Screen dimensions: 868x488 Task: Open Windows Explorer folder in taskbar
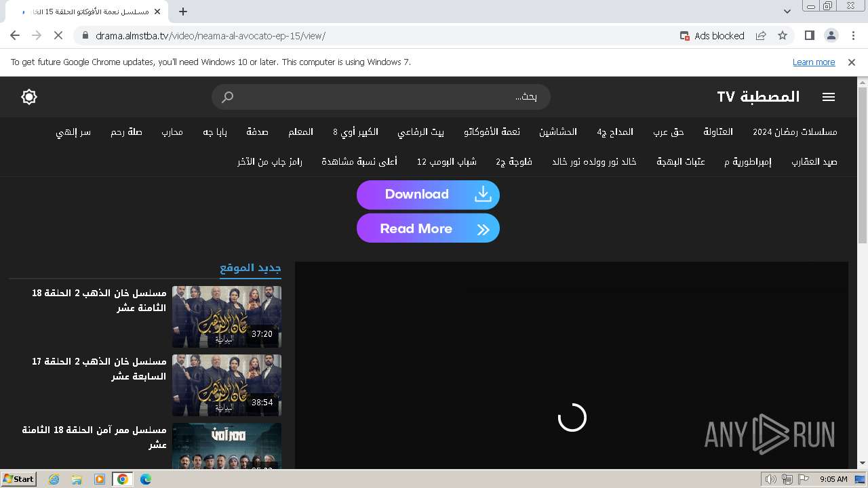(x=77, y=479)
